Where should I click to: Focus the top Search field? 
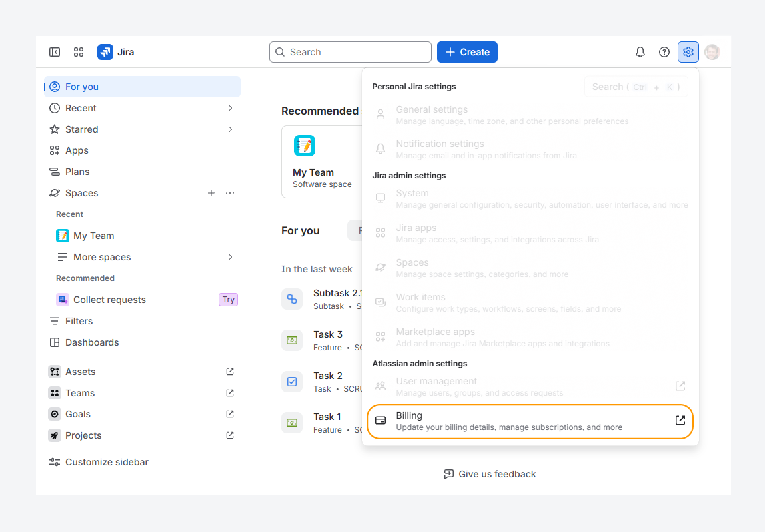[351, 52]
